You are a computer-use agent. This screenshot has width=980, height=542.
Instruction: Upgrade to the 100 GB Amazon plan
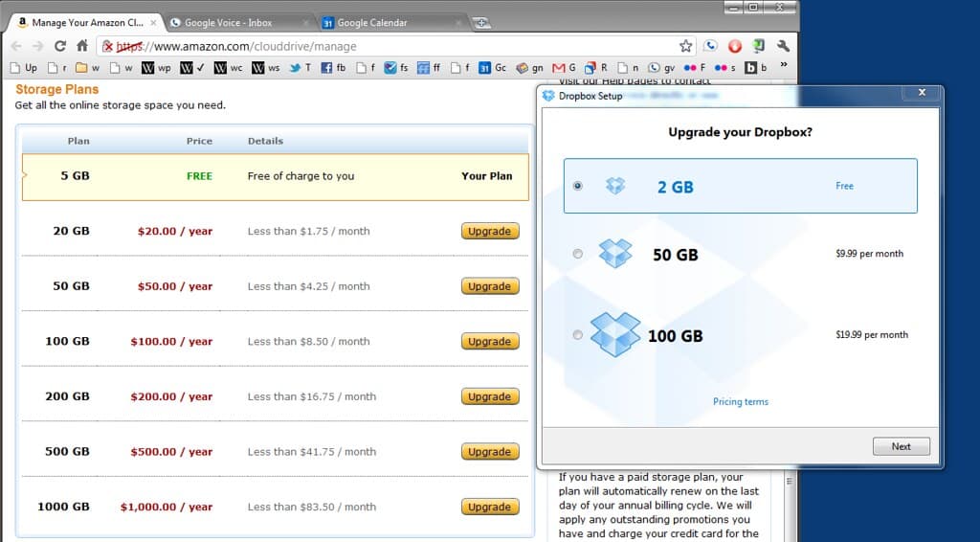(x=490, y=341)
